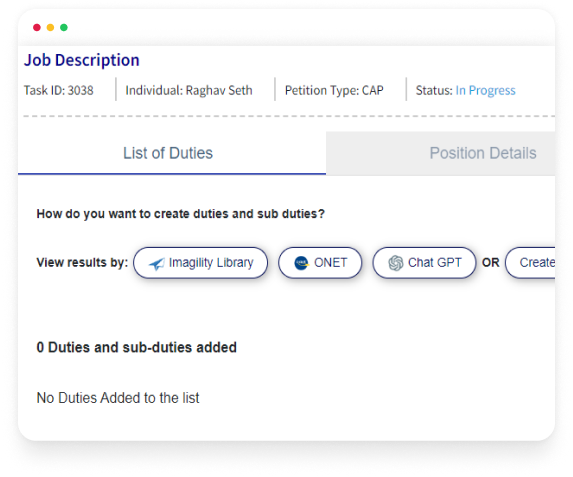Viewport: 573px width, 477px height.
Task: Click the In Progress status link
Action: (485, 90)
